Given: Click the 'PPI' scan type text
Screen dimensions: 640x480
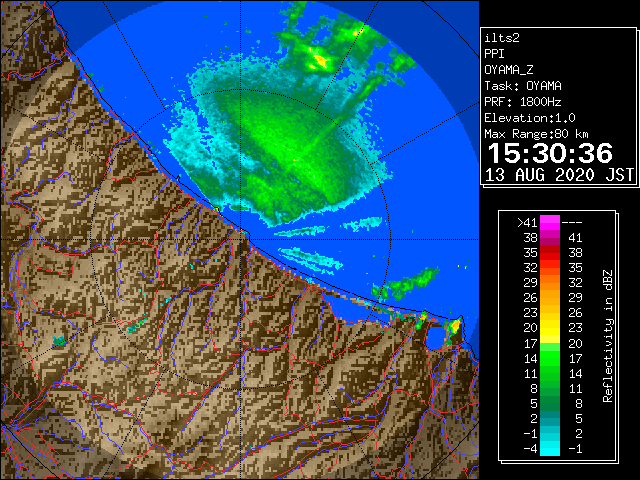Looking at the screenshot, I should (494, 54).
